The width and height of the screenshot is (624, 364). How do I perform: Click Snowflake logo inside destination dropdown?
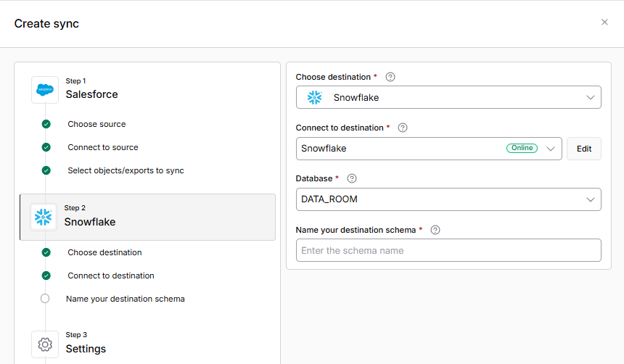click(315, 97)
